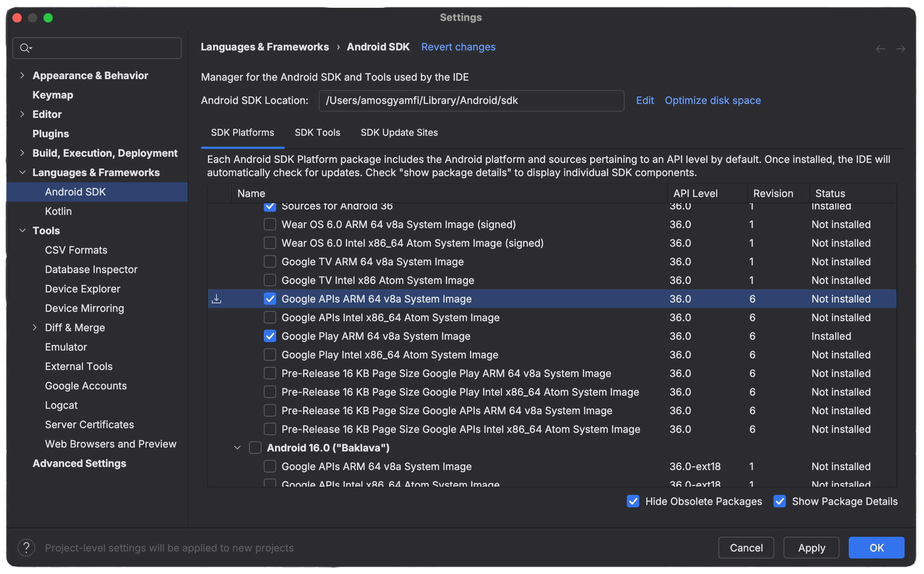Click the search magnifier icon
Image resolution: width=924 pixels, height=574 pixels.
pyautogui.click(x=25, y=48)
